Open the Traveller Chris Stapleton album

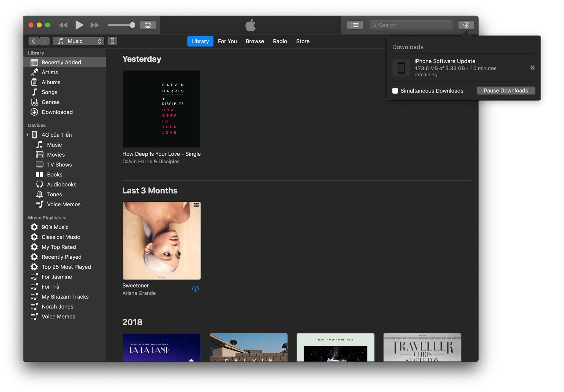pyautogui.click(x=422, y=347)
